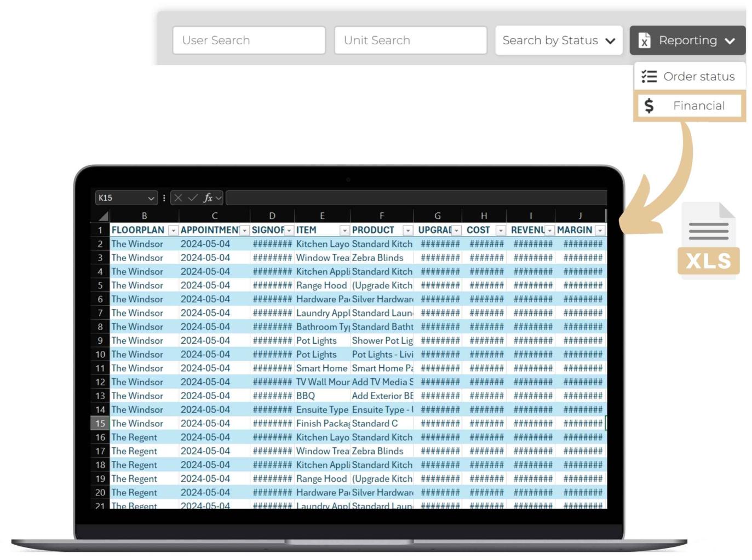Click the Cancel X icon in formula bar

point(177,198)
